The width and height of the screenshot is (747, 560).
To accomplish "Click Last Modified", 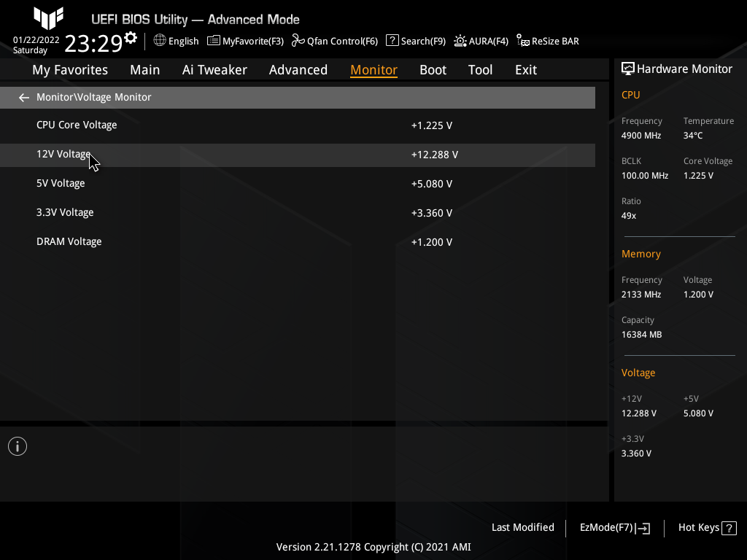I will click(522, 528).
